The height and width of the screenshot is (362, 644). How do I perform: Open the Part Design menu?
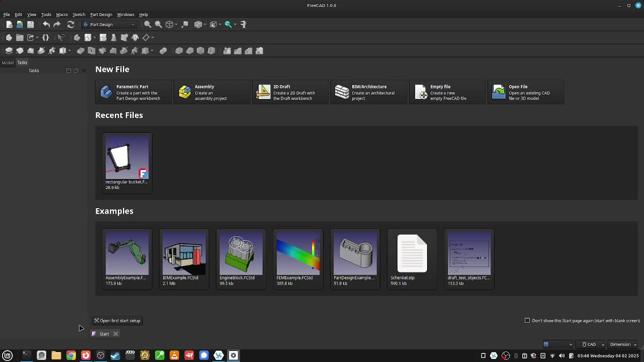[101, 15]
